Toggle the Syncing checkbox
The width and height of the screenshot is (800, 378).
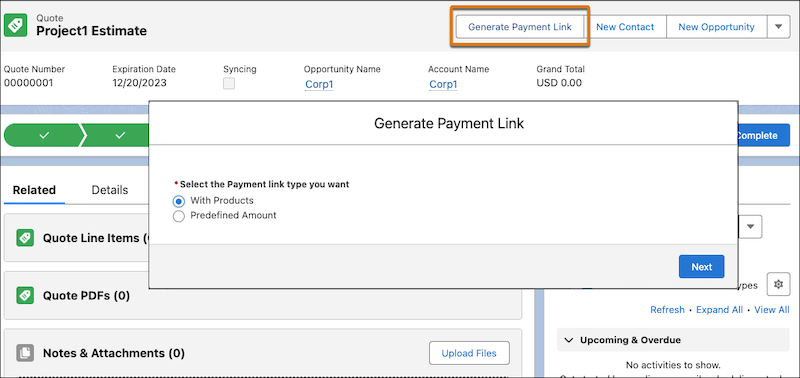coord(229,84)
